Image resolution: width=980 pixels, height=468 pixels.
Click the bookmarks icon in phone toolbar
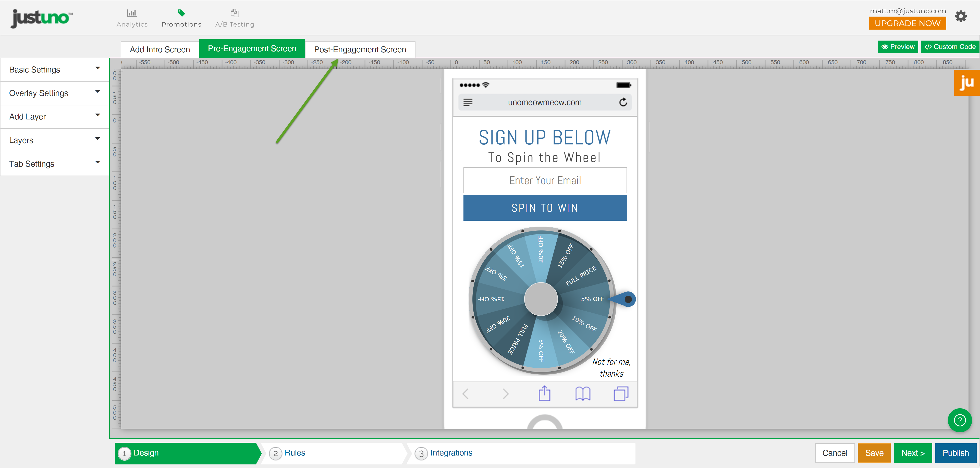pyautogui.click(x=582, y=393)
